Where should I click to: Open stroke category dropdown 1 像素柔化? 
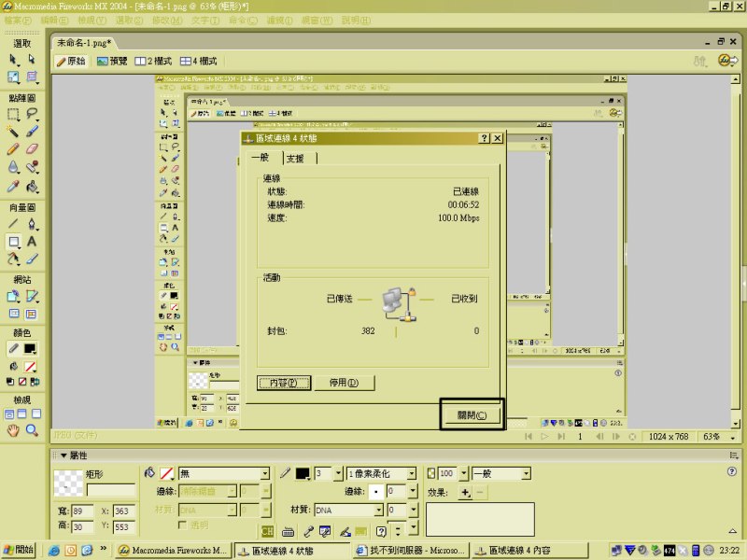(411, 474)
